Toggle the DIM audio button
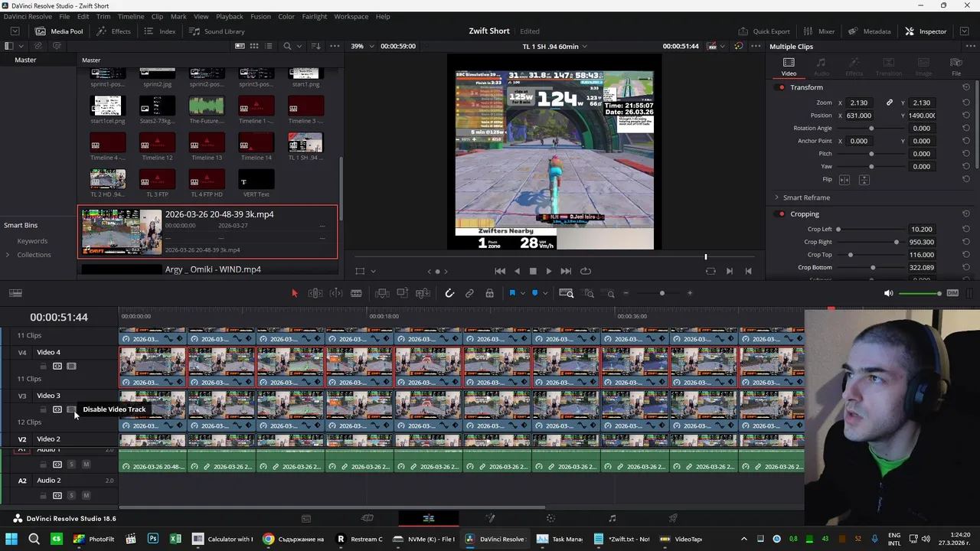The width and height of the screenshot is (980, 551). point(952,293)
